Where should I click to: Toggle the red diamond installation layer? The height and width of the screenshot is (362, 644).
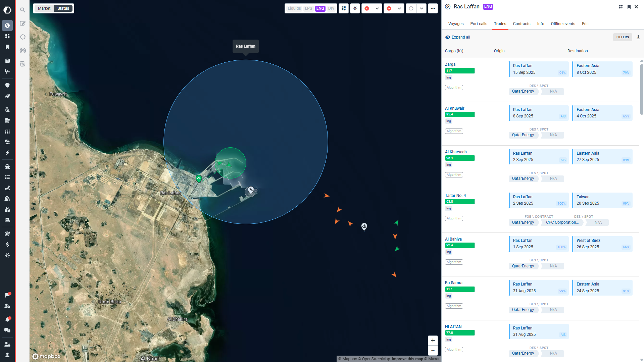click(389, 8)
